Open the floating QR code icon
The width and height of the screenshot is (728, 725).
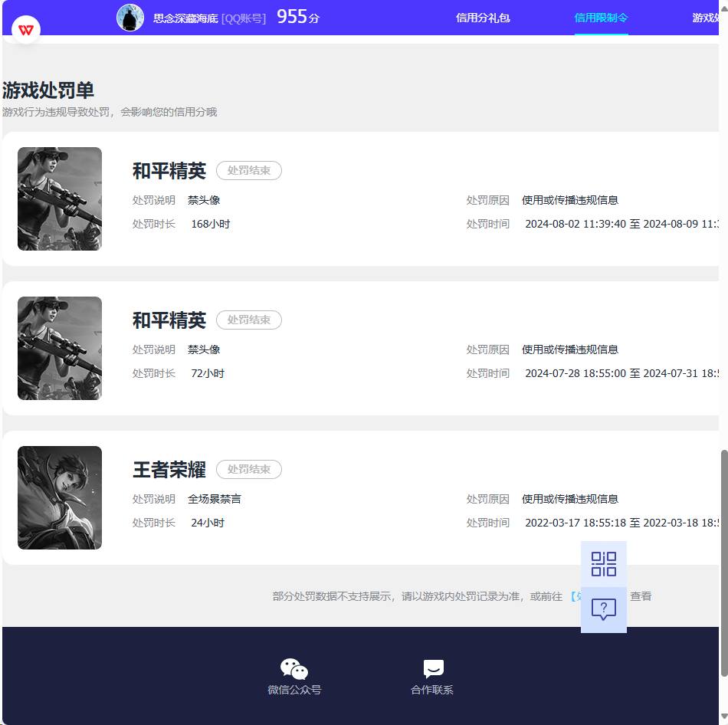(604, 563)
